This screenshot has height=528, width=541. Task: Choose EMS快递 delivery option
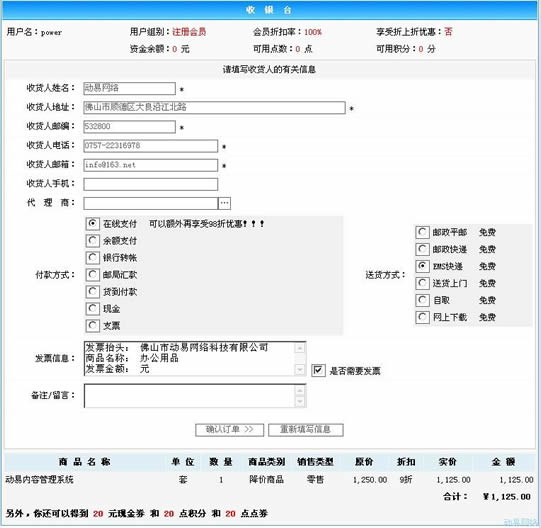pyautogui.click(x=422, y=266)
